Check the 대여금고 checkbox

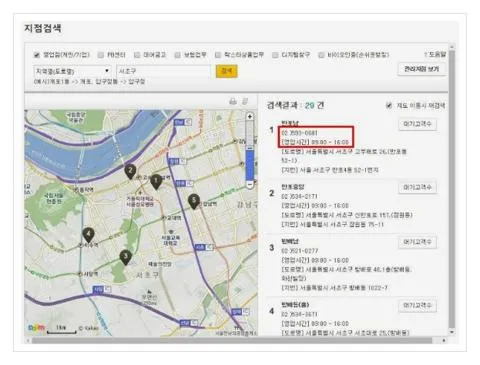click(137, 55)
